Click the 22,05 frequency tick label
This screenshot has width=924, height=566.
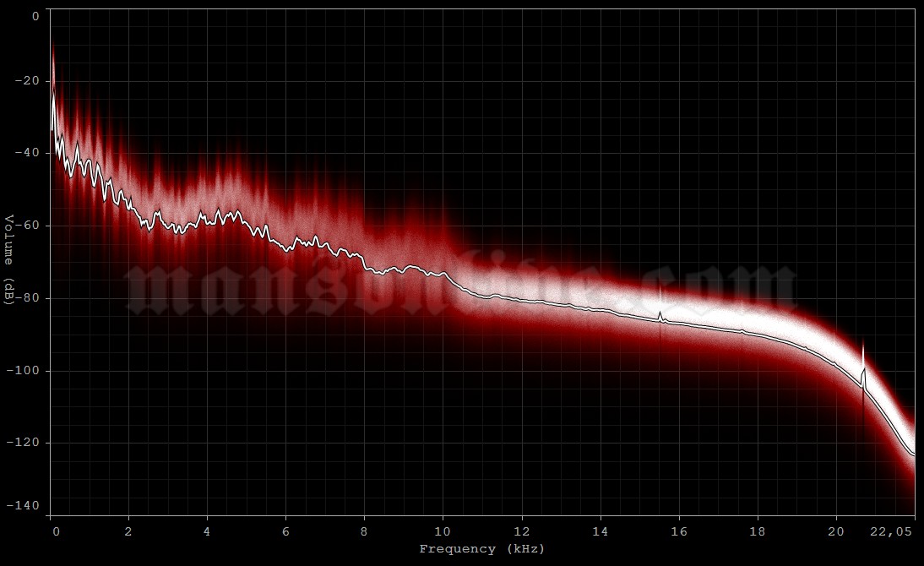click(891, 530)
